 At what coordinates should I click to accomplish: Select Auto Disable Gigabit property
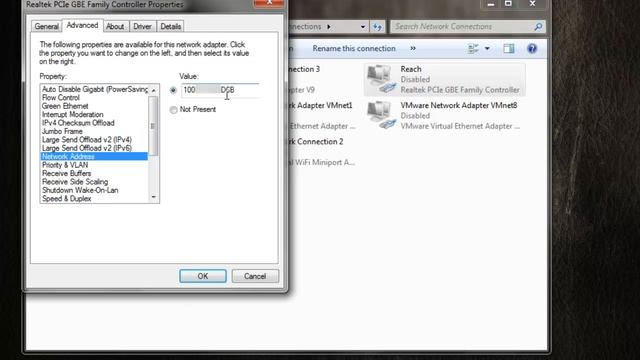click(x=95, y=89)
